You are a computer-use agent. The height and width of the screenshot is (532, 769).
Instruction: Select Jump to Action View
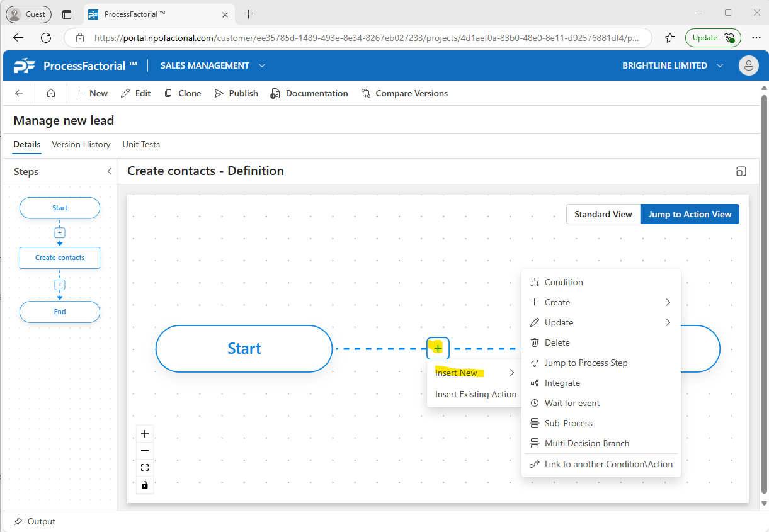690,214
